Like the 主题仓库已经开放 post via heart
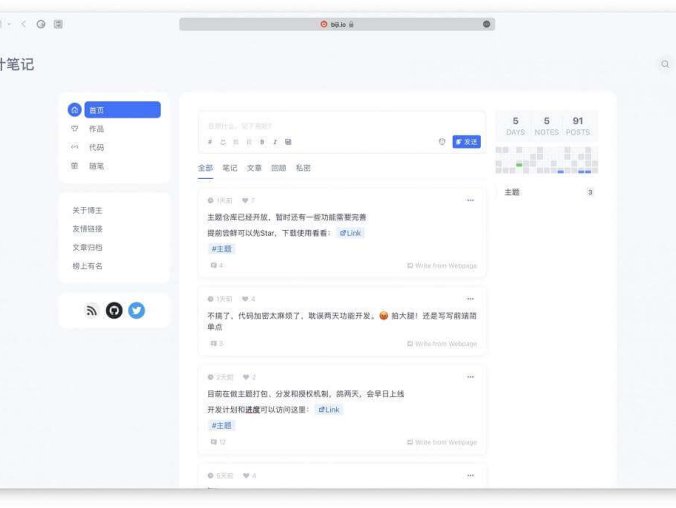Image resolution: width=676 pixels, height=508 pixels. (x=245, y=201)
